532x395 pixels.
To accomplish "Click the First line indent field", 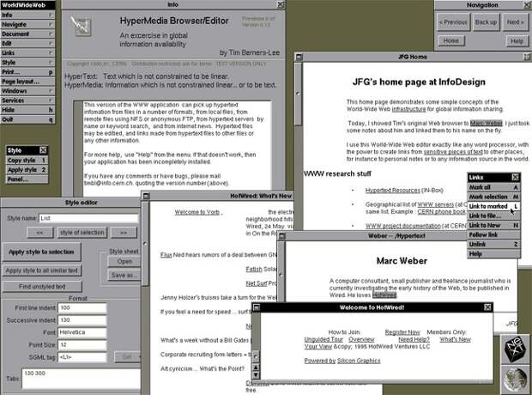I will pyautogui.click(x=82, y=307).
